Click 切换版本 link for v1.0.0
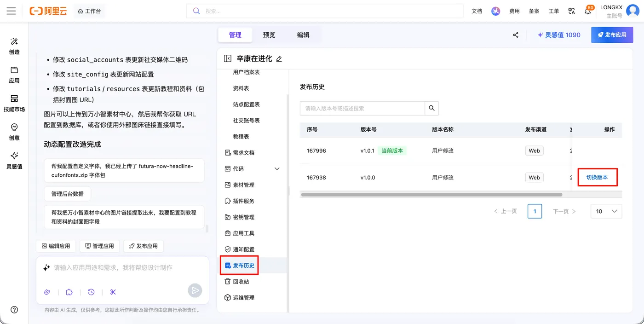This screenshot has width=644, height=324. click(597, 177)
